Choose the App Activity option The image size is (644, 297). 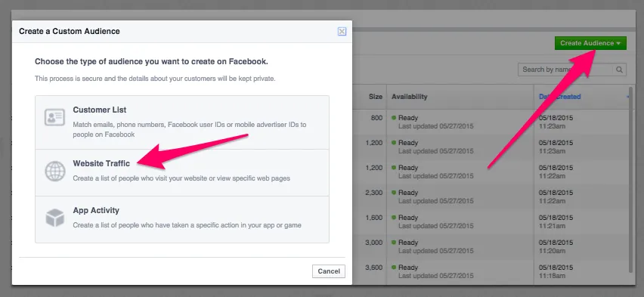click(x=182, y=219)
